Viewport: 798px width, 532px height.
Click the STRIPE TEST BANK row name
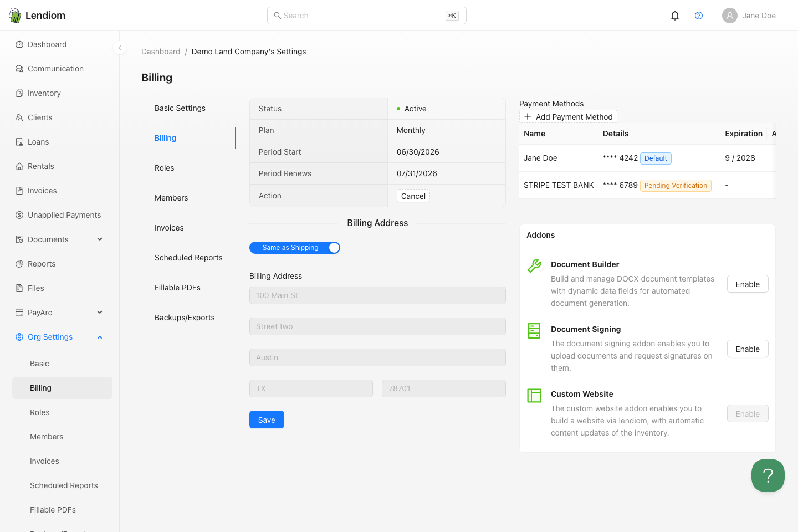[x=559, y=185]
